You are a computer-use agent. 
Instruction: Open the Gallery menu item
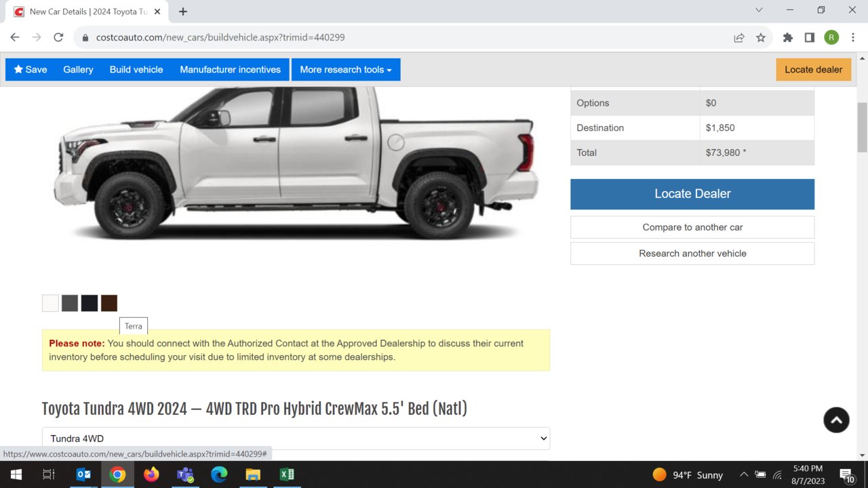pos(78,69)
